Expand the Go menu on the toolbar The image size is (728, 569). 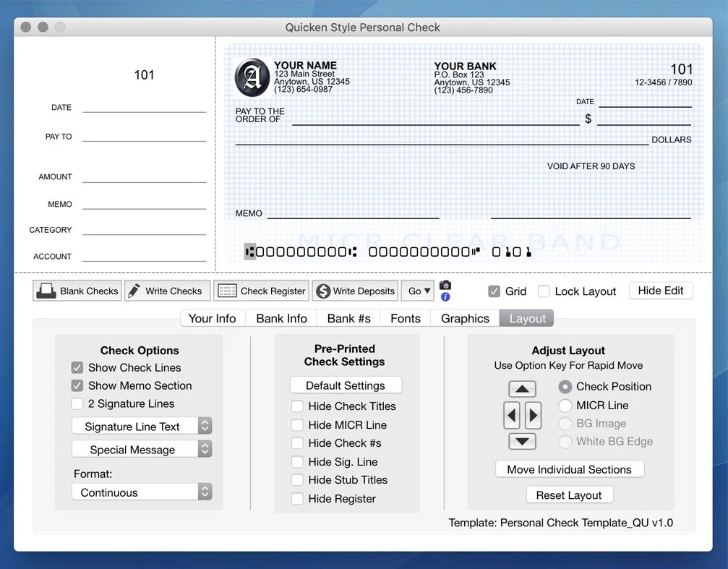[x=418, y=290]
